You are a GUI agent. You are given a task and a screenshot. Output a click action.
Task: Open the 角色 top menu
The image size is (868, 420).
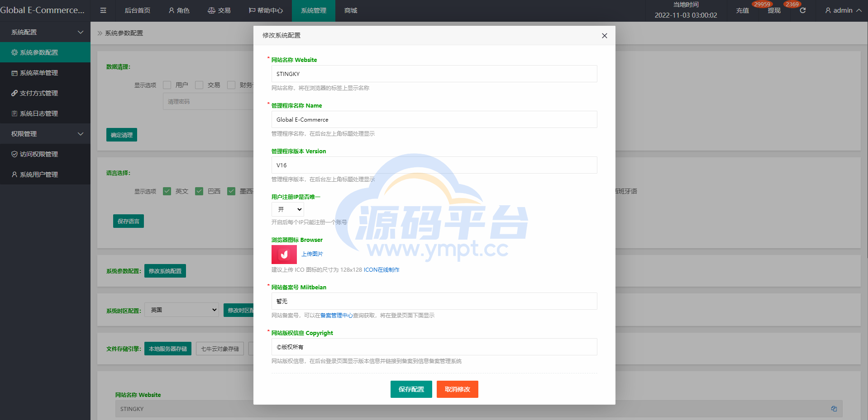pyautogui.click(x=179, y=10)
